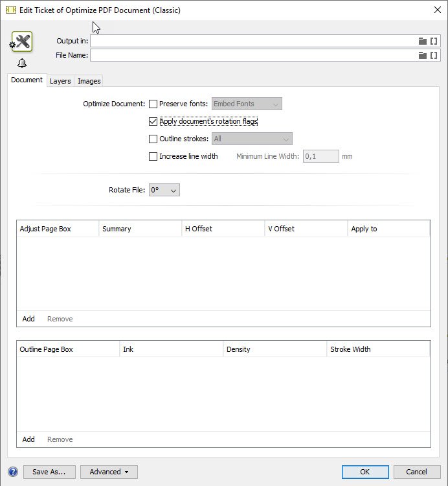This screenshot has height=486, width=448.
Task: Switch to the Document tab
Action: [x=27, y=80]
